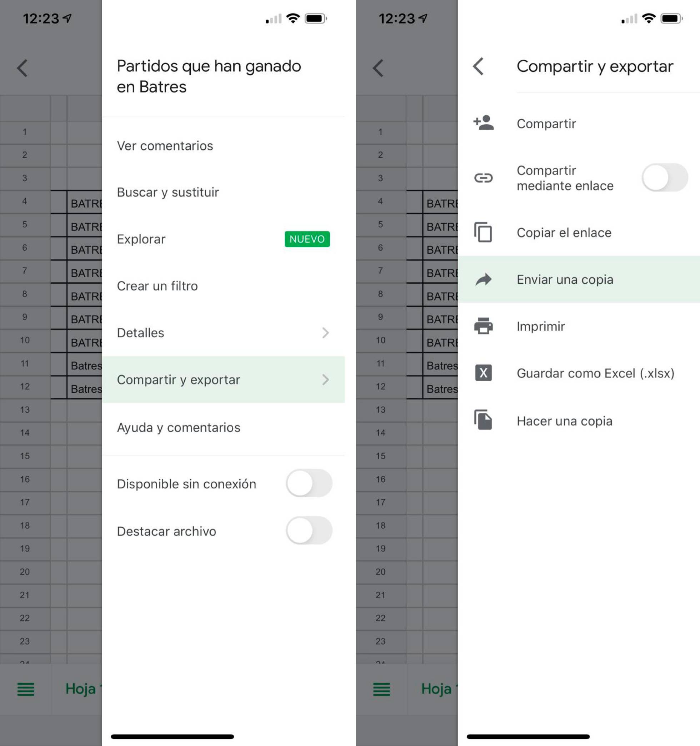Turn on Compartir mediante enlace
The image size is (700, 746).
(x=664, y=178)
